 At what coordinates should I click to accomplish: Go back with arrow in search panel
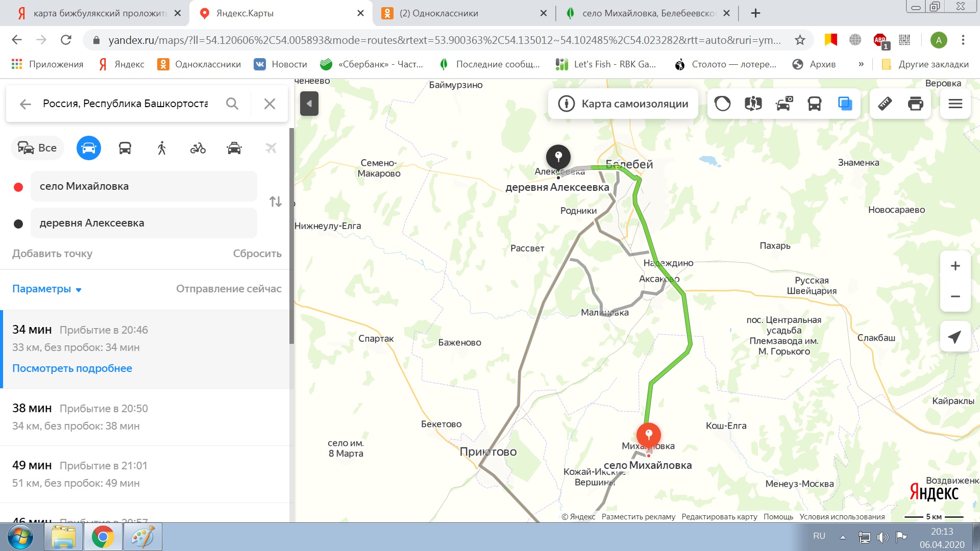click(25, 104)
